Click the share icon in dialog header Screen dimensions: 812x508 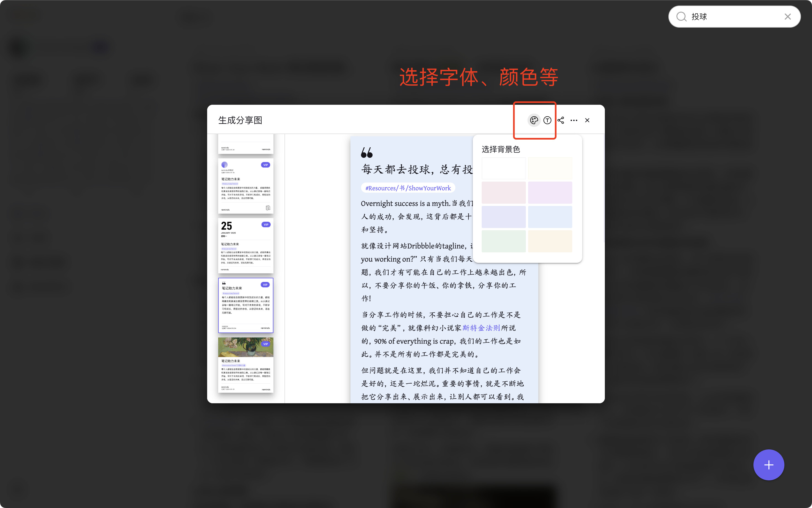(x=561, y=120)
